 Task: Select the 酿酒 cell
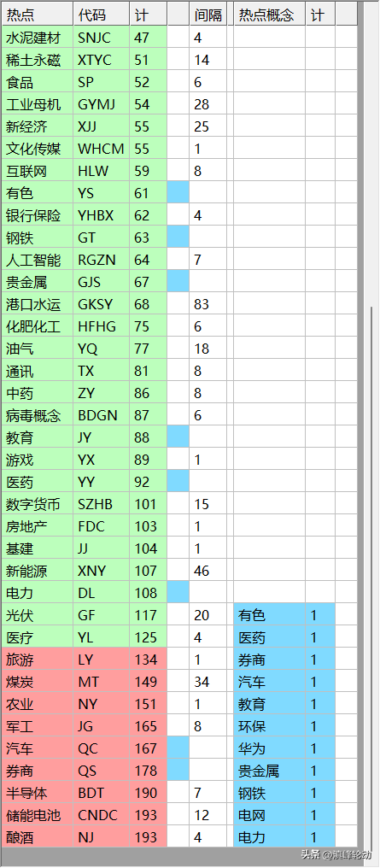pyautogui.click(x=38, y=837)
